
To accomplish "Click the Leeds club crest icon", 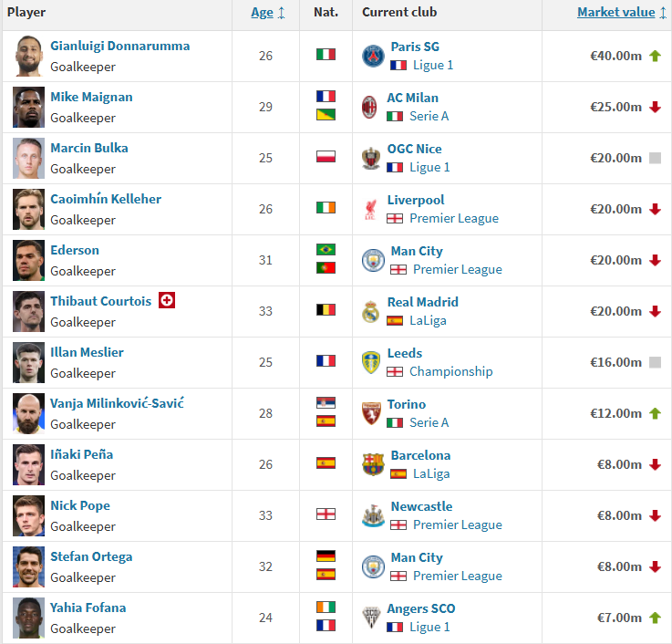I will pos(371,362).
